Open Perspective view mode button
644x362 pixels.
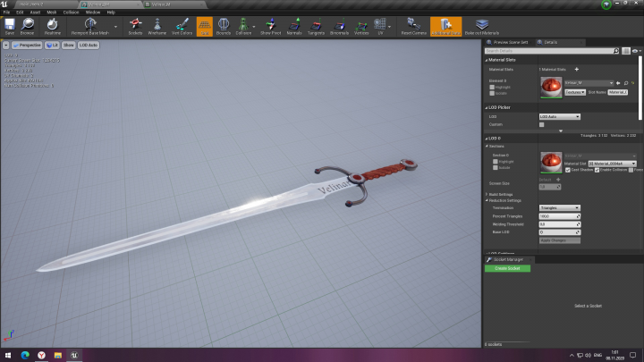27,46
